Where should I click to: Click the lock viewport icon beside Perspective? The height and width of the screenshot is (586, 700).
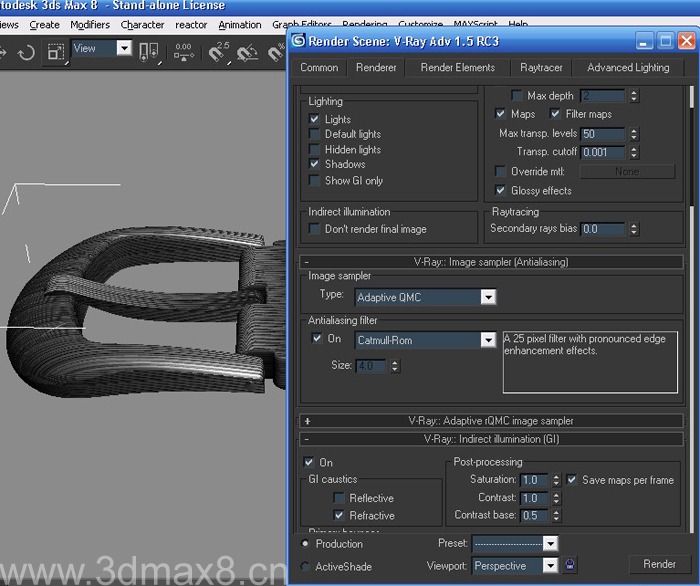coord(570,564)
